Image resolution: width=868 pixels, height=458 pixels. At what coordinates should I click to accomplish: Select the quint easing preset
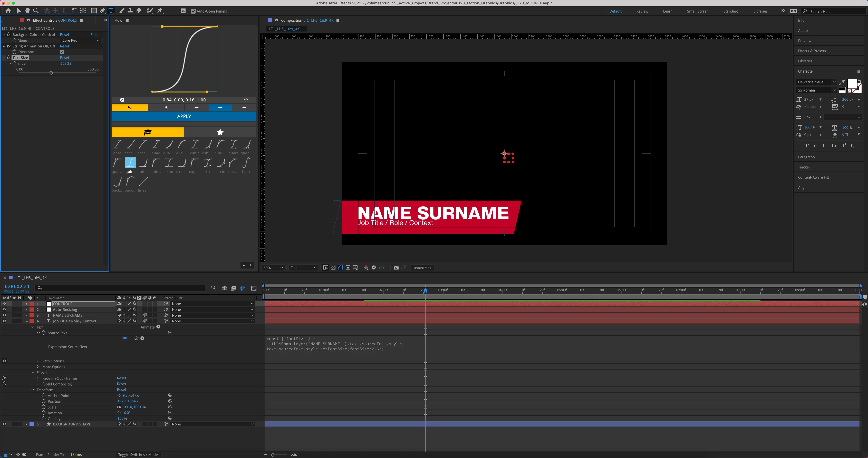coord(130,163)
